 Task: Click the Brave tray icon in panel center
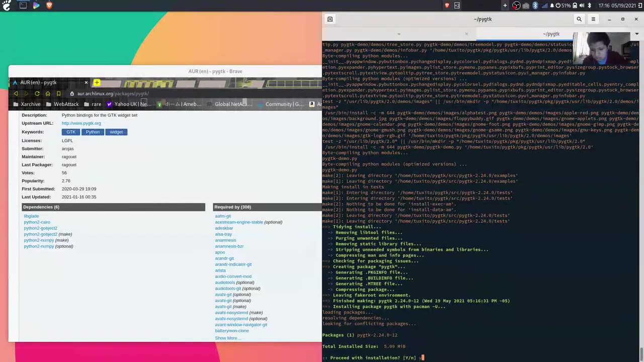point(447,6)
